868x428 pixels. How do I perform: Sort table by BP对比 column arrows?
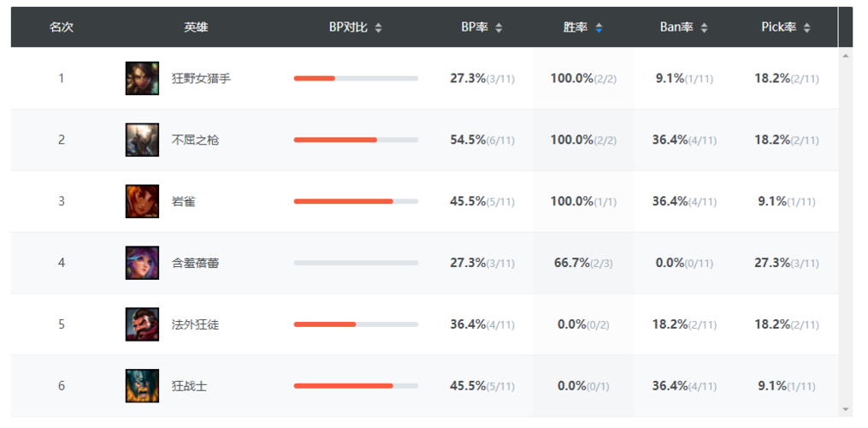click(378, 28)
